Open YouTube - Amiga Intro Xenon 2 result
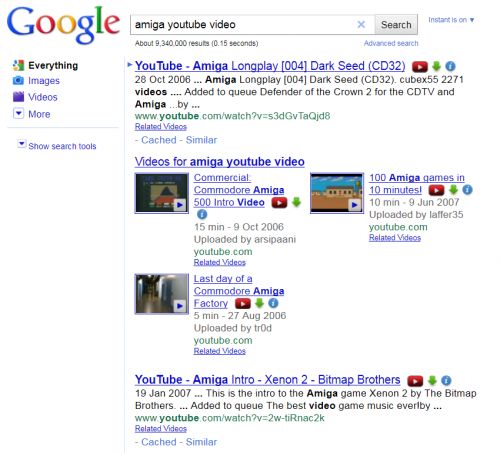The height and width of the screenshot is (453, 500). (267, 380)
